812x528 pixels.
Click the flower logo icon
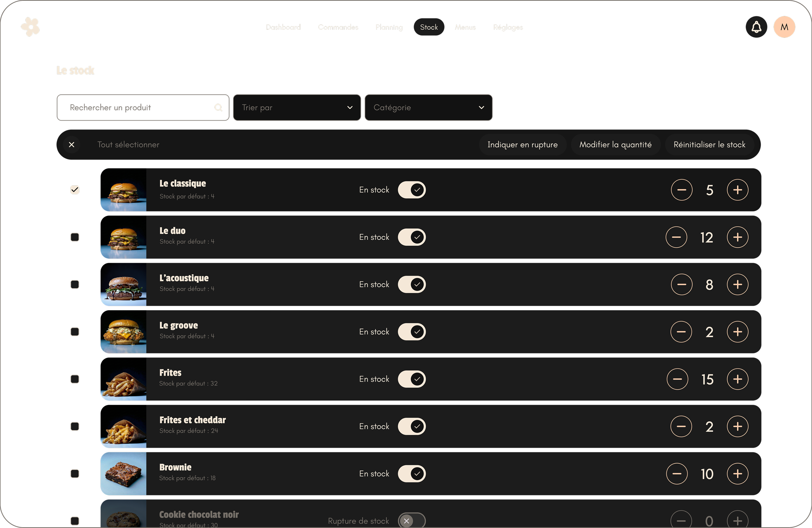point(30,27)
